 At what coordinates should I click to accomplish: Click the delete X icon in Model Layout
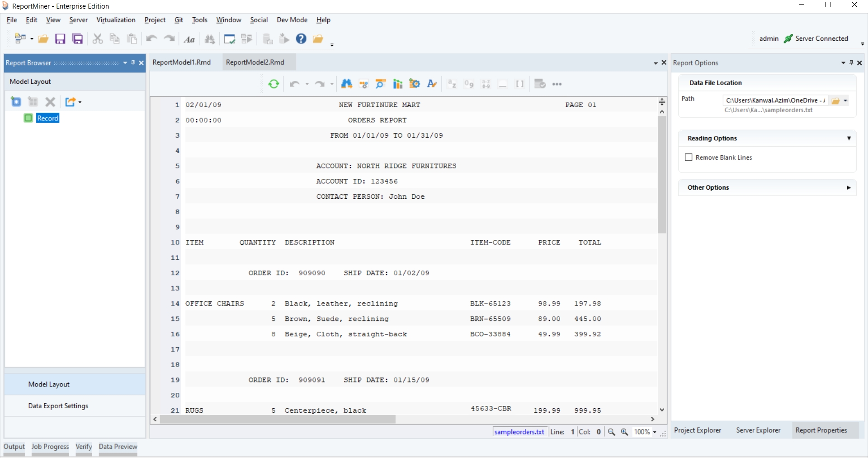click(51, 102)
